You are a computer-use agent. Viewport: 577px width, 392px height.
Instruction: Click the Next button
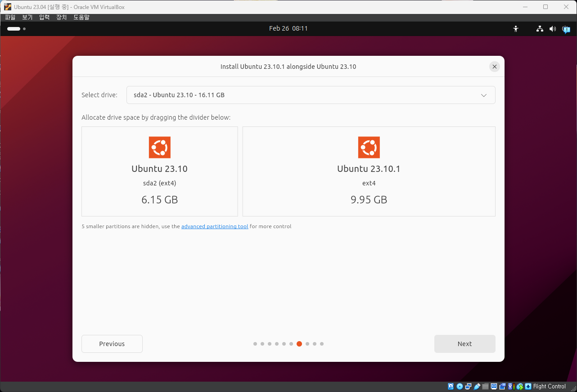point(464,344)
